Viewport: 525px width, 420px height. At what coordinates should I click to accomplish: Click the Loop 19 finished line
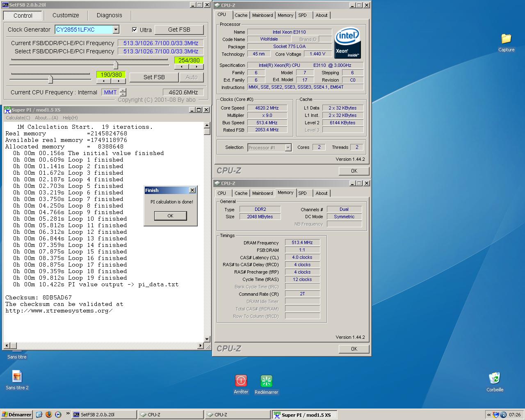click(70, 278)
